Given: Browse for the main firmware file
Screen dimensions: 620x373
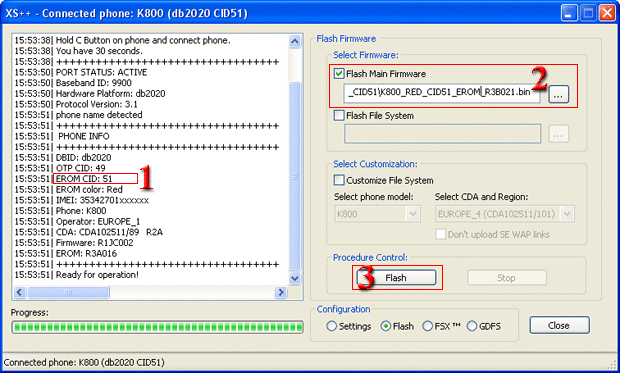Looking at the screenshot, I should pos(558,94).
